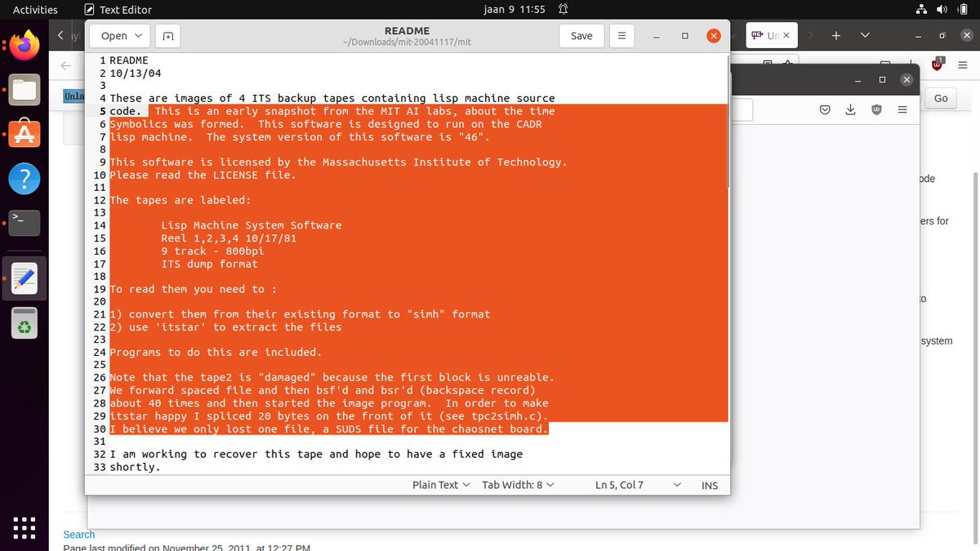The image size is (980, 551).
Task: Switch to the Firefox tab starting with 'Un'
Action: (x=766, y=36)
